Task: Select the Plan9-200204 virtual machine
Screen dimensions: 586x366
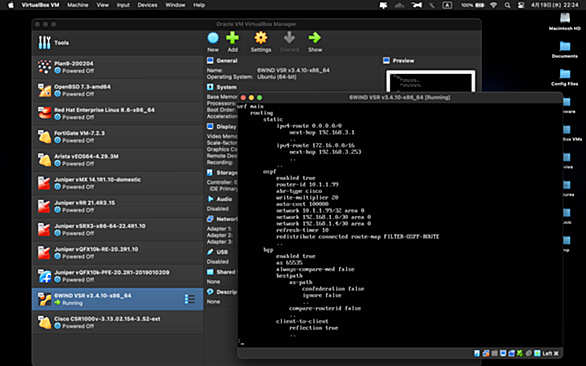Action: coord(118,67)
